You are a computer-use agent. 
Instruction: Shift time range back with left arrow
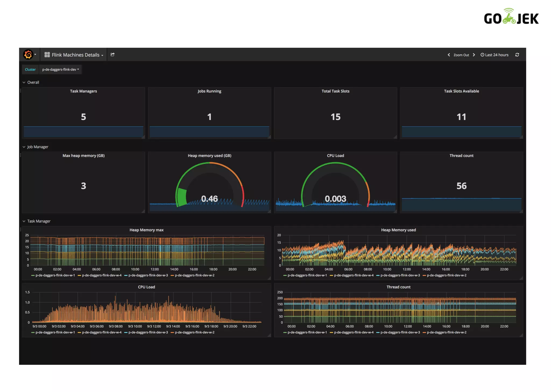pos(448,55)
